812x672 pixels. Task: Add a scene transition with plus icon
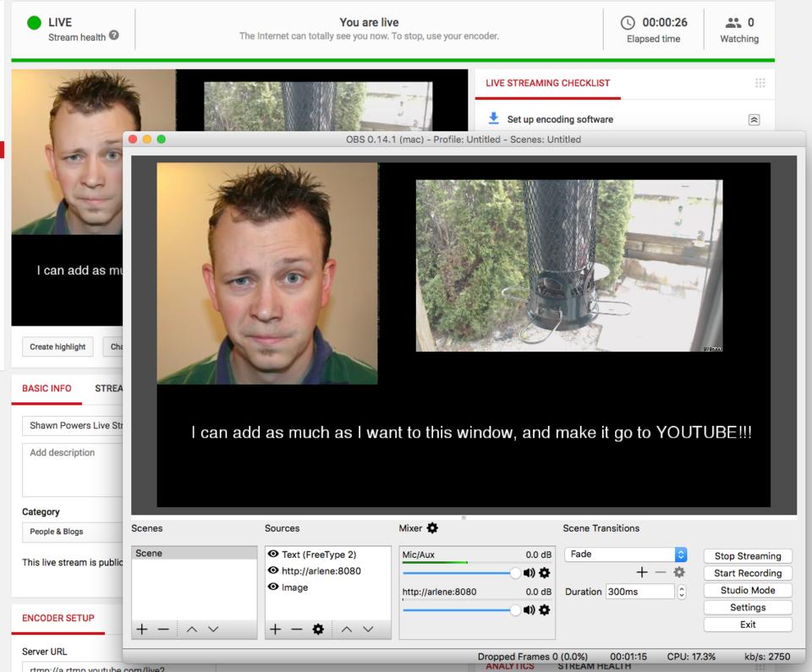pyautogui.click(x=642, y=573)
